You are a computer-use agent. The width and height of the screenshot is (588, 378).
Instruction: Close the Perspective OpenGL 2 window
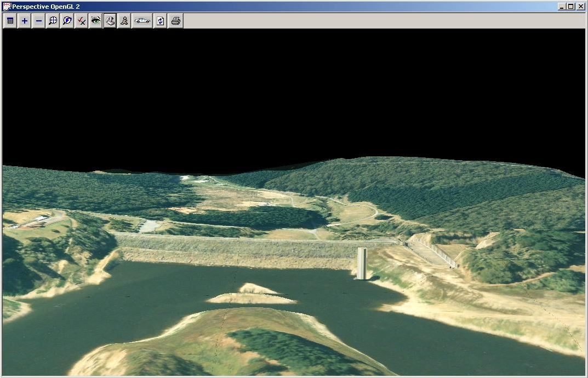580,7
